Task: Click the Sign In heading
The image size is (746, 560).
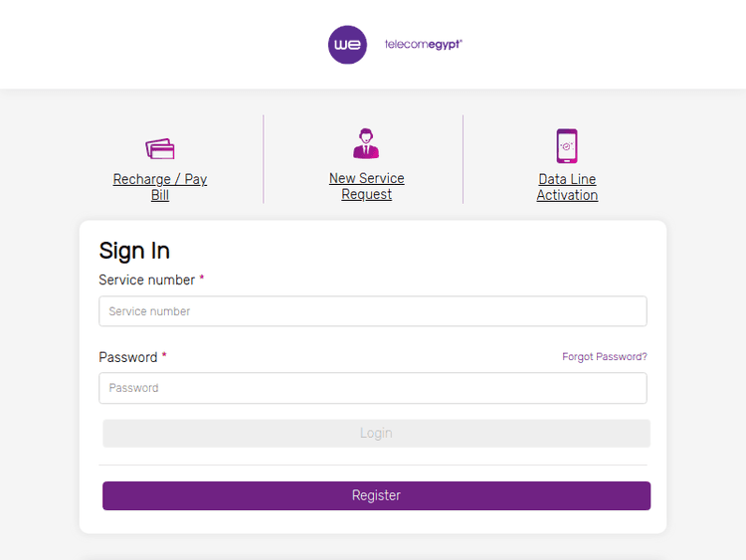Action: tap(134, 251)
